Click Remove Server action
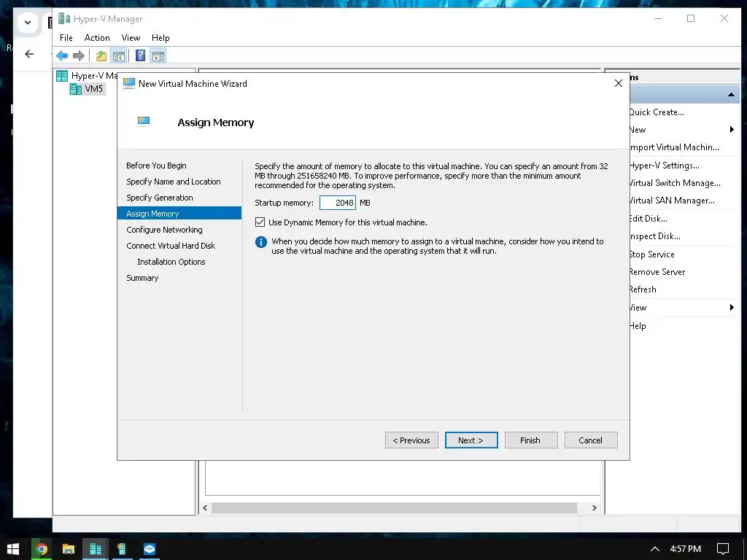 coord(657,272)
